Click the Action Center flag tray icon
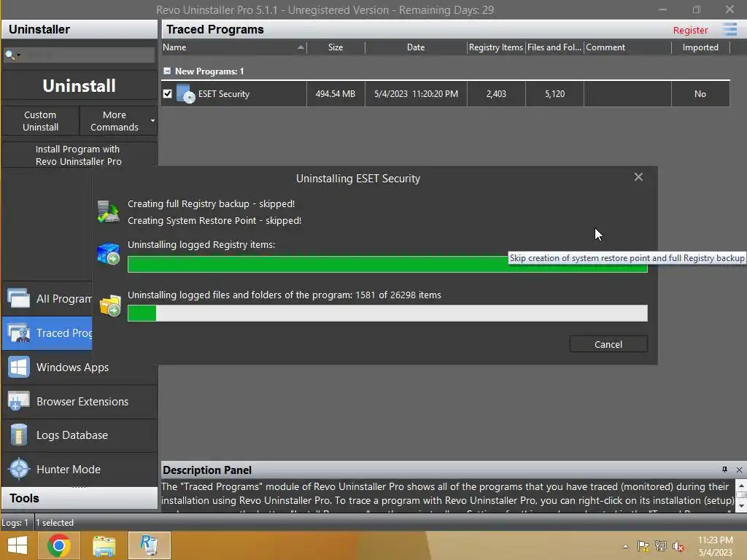747x560 pixels. click(643, 546)
